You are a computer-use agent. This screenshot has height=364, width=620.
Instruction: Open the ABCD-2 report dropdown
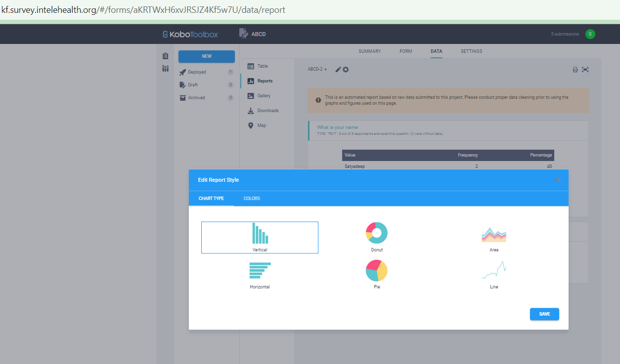317,70
